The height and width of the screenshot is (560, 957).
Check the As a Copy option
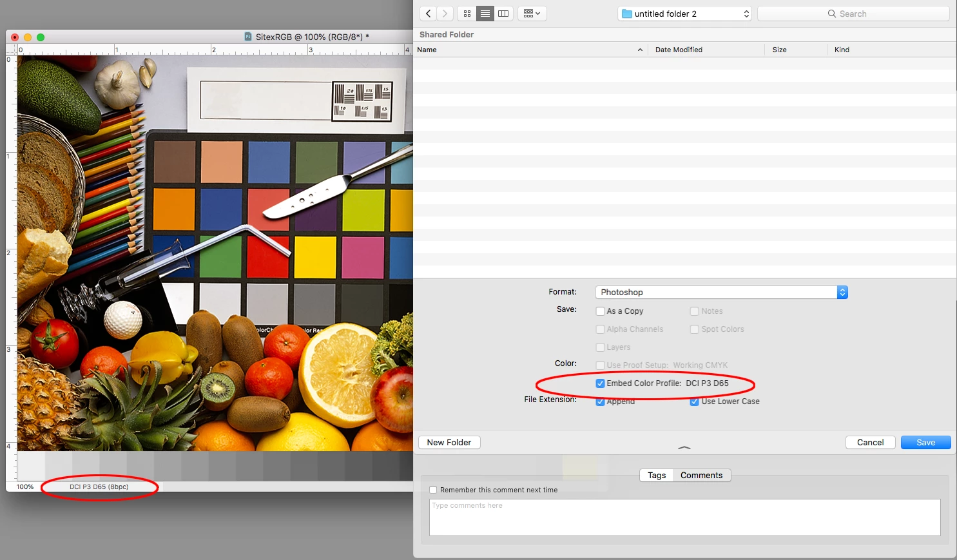click(x=600, y=311)
